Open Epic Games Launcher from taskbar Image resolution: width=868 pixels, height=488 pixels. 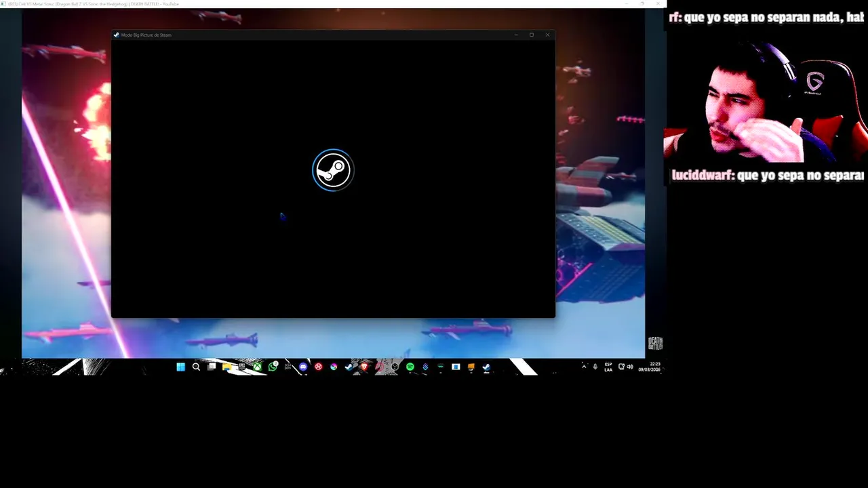tap(242, 367)
